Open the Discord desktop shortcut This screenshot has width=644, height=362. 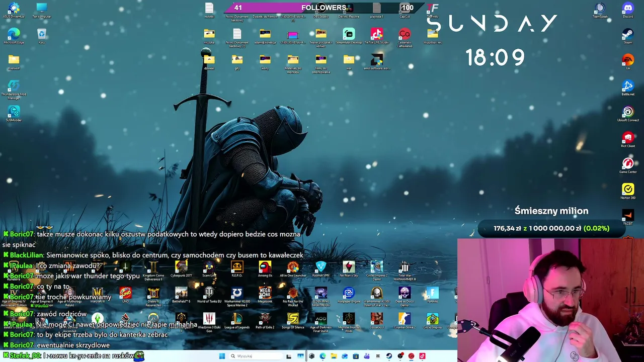tap(627, 10)
